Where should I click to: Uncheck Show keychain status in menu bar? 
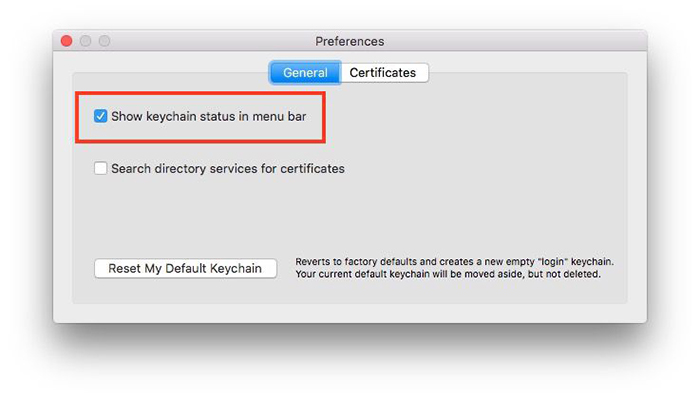pyautogui.click(x=100, y=116)
